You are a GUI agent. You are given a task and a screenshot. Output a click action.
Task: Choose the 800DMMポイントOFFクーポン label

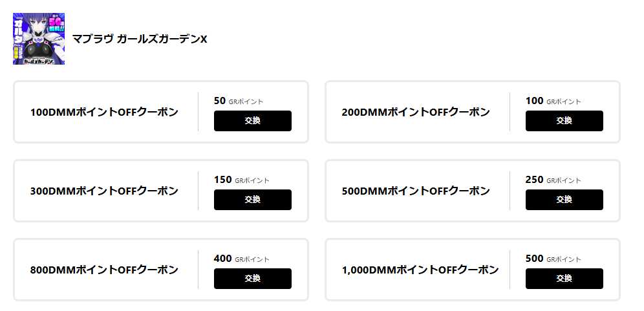coord(104,270)
